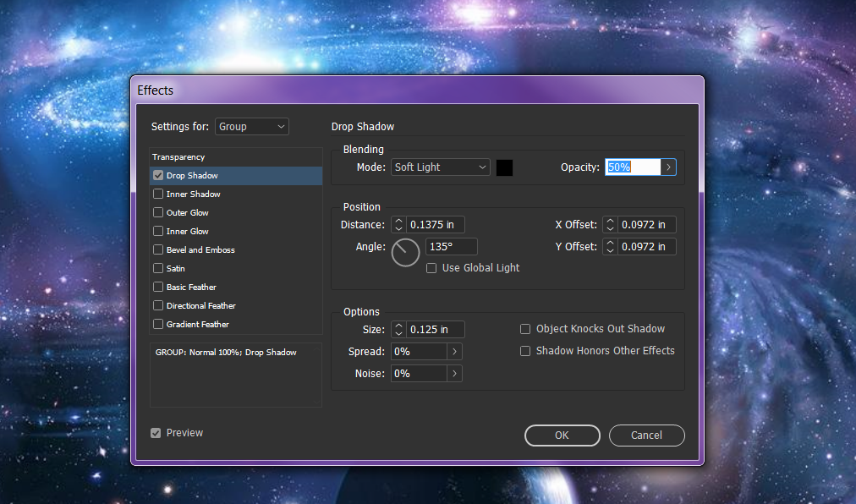Click the X Offset stepper arrows
This screenshot has width=856, height=504.
click(x=611, y=224)
